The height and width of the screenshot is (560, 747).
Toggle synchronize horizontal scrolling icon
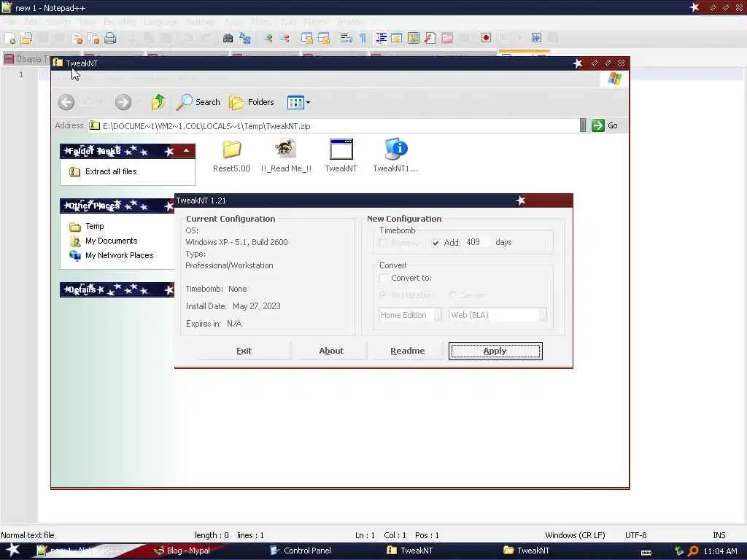pyautogui.click(x=324, y=38)
